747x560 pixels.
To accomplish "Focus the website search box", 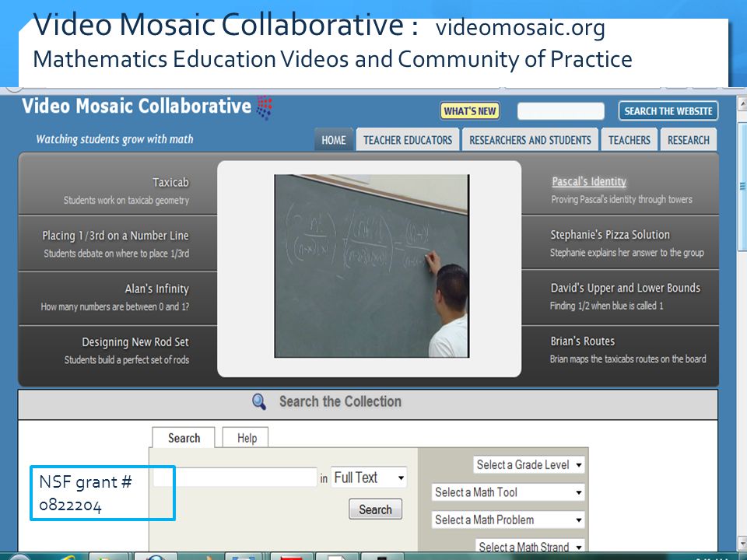I will 561,111.
